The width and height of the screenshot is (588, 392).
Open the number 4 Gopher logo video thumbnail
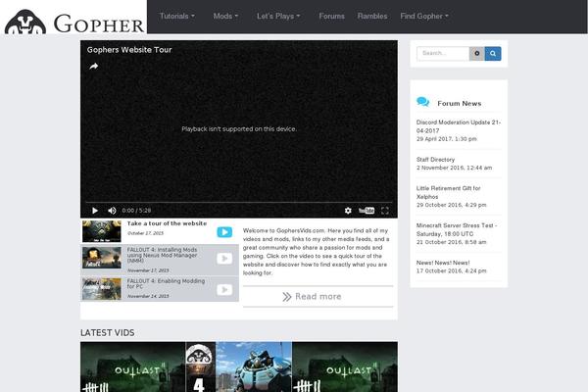click(201, 367)
